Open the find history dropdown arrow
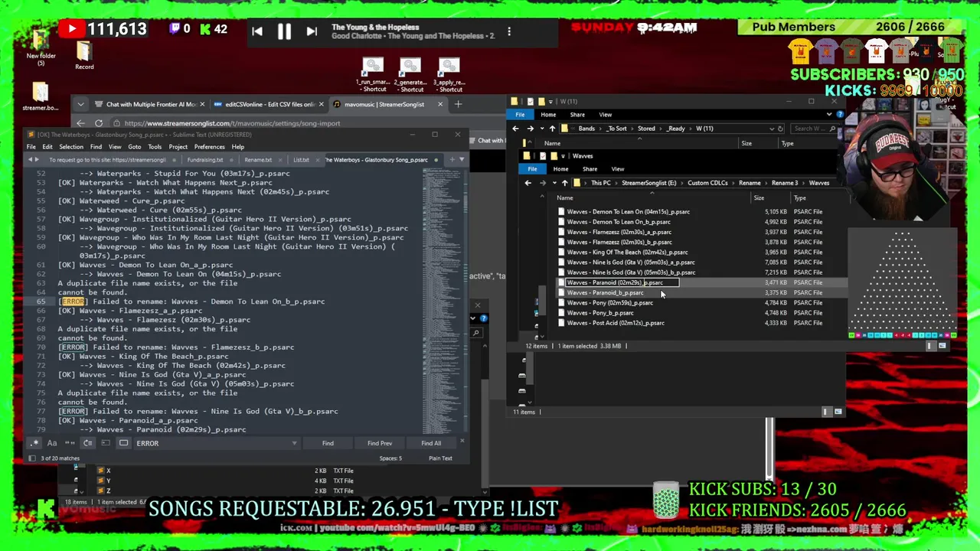Image resolution: width=980 pixels, height=551 pixels. click(294, 443)
